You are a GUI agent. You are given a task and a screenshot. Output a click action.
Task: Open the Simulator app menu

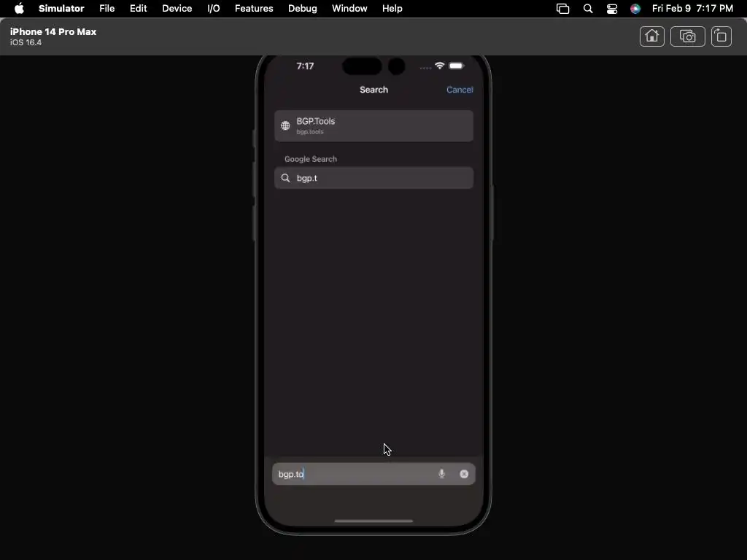(61, 9)
